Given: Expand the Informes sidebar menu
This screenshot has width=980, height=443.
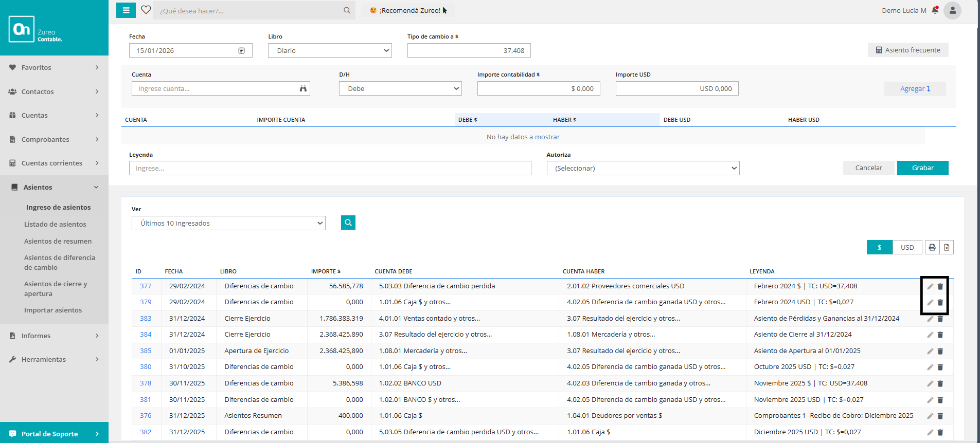Looking at the screenshot, I should [x=54, y=336].
